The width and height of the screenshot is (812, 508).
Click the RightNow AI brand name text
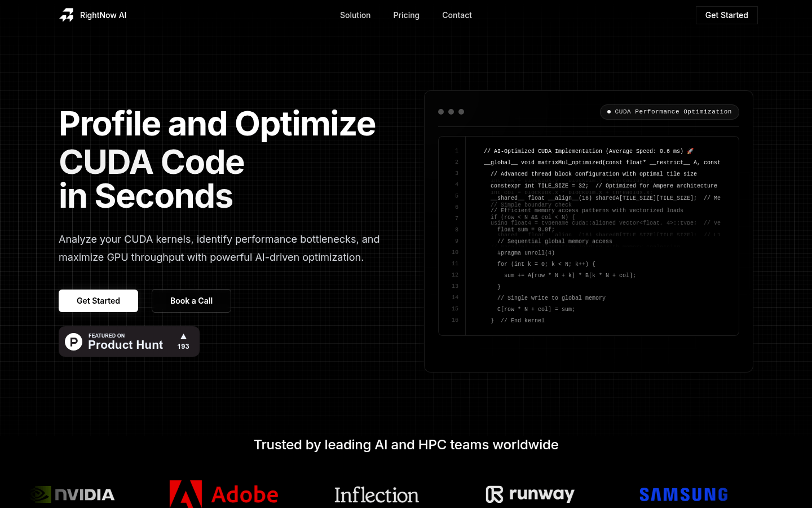103,15
